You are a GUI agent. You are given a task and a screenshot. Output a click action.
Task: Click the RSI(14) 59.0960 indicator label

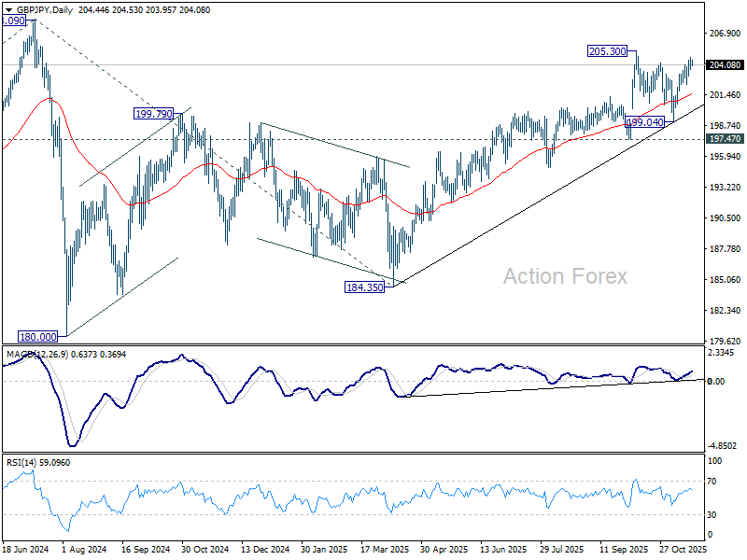coord(38,463)
